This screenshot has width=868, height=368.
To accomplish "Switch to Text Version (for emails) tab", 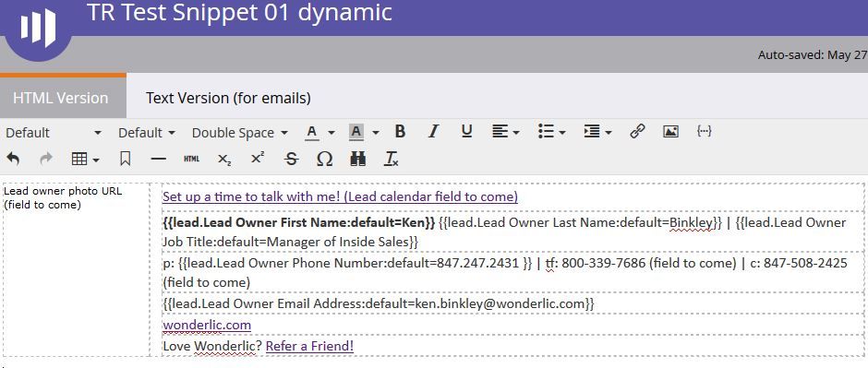I will click(x=228, y=98).
